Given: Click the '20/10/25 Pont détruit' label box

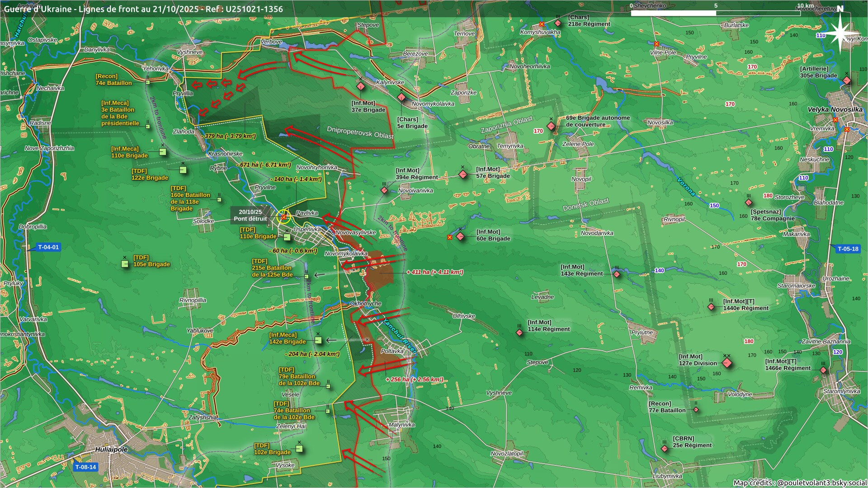Looking at the screenshot, I should pyautogui.click(x=250, y=215).
